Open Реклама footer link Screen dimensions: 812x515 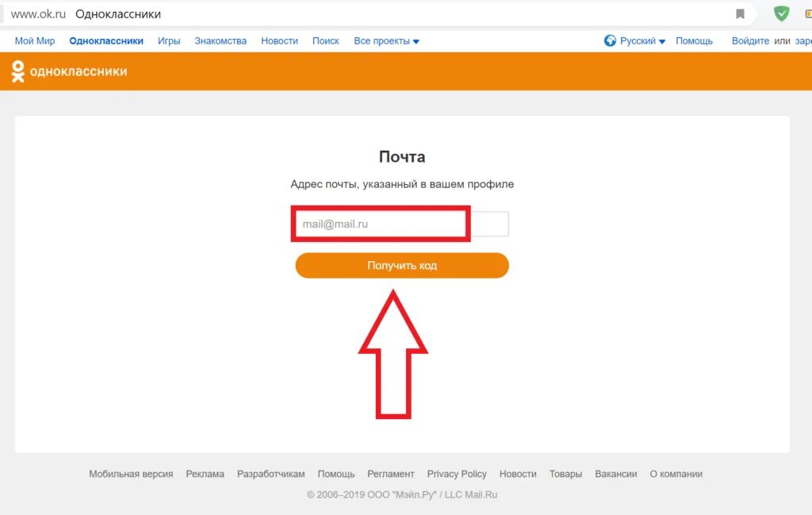[x=205, y=474]
